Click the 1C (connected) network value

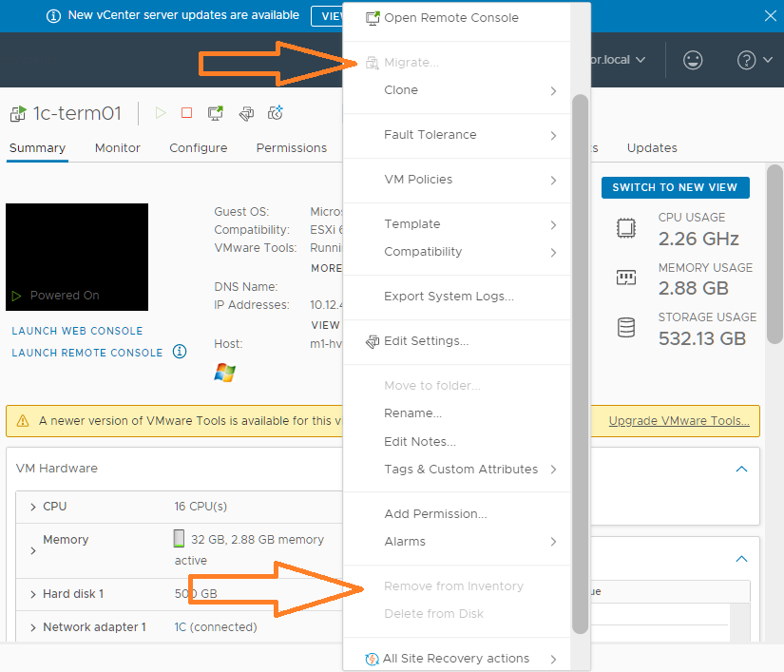point(216,627)
